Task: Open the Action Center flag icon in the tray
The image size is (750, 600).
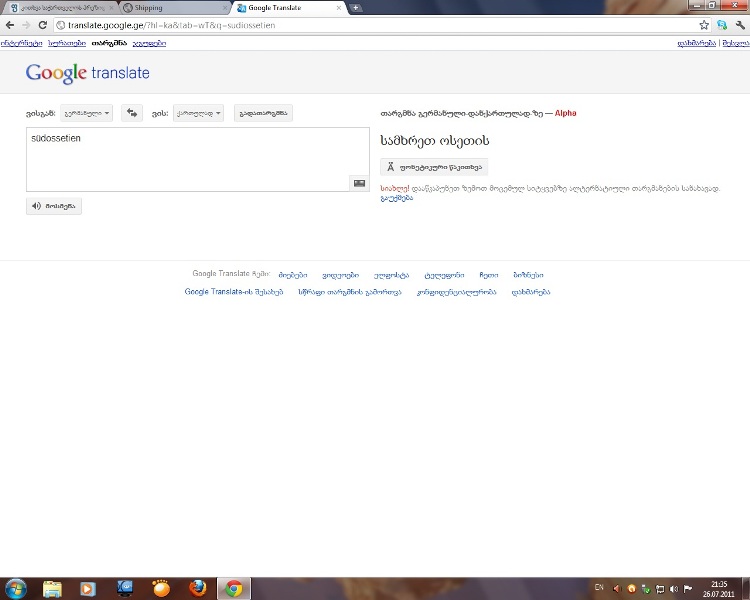Action: coord(688,589)
